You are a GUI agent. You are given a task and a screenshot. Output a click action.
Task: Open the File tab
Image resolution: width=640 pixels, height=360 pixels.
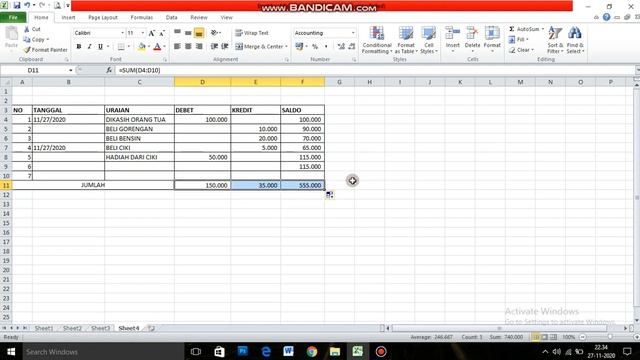pos(13,18)
